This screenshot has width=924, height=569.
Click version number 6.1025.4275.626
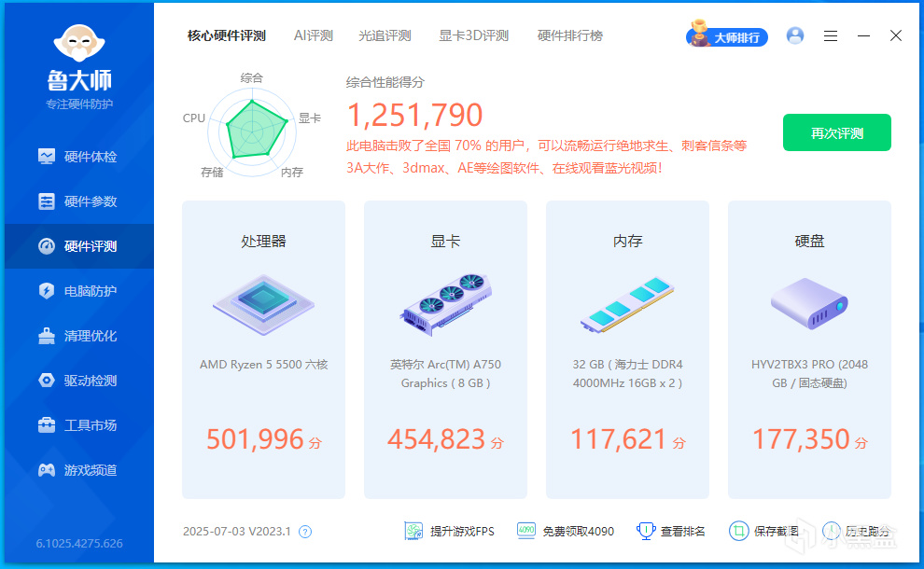(x=79, y=544)
